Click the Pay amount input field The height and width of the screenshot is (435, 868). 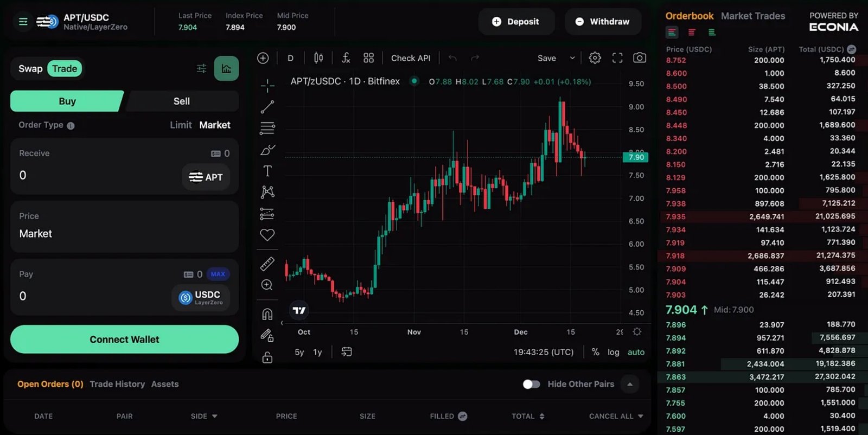click(92, 296)
